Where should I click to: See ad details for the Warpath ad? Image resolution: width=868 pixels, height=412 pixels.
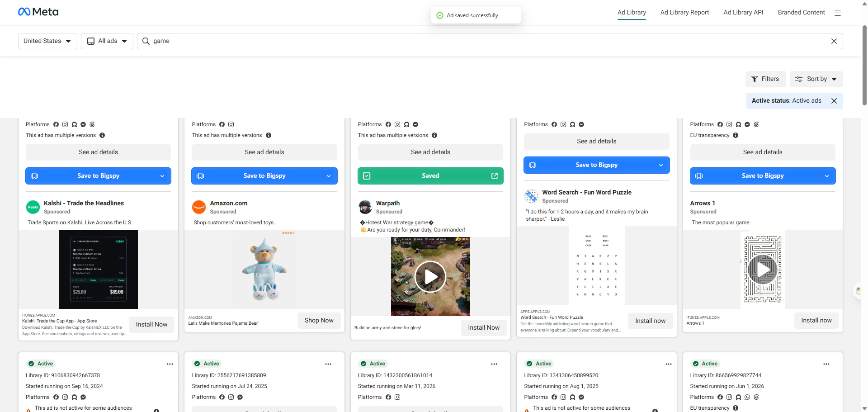(430, 152)
